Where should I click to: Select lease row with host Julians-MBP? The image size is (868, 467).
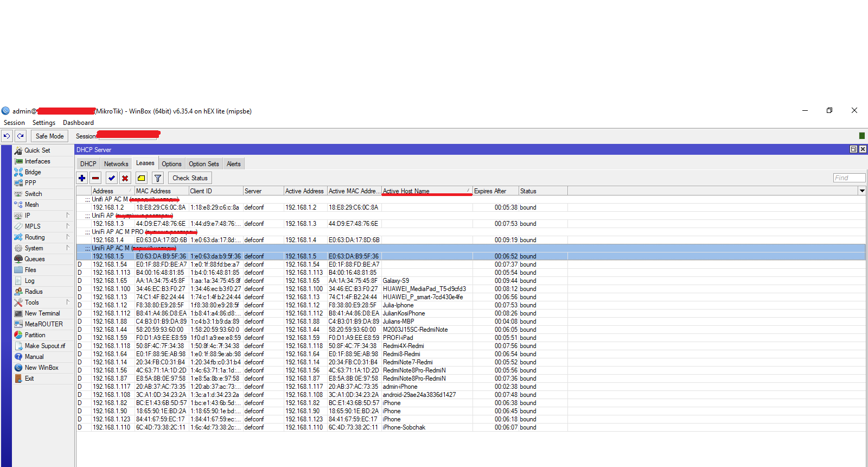(471, 321)
